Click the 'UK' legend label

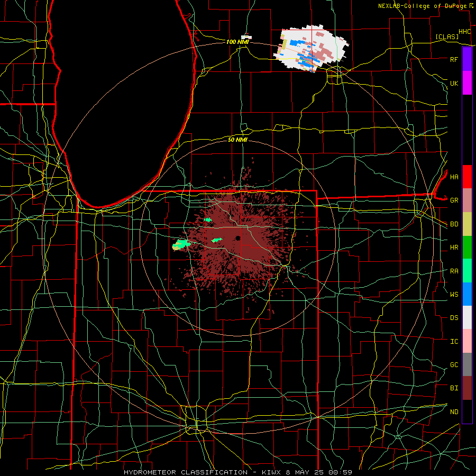(454, 83)
